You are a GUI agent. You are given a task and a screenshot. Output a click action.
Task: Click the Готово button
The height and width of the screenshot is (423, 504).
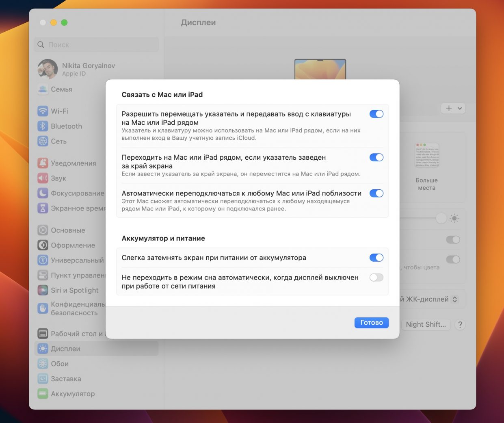tap(372, 323)
